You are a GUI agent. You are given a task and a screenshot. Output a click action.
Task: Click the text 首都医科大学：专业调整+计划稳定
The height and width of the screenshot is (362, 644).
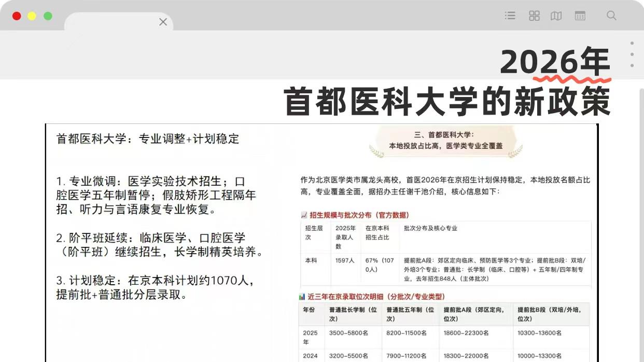coord(148,139)
